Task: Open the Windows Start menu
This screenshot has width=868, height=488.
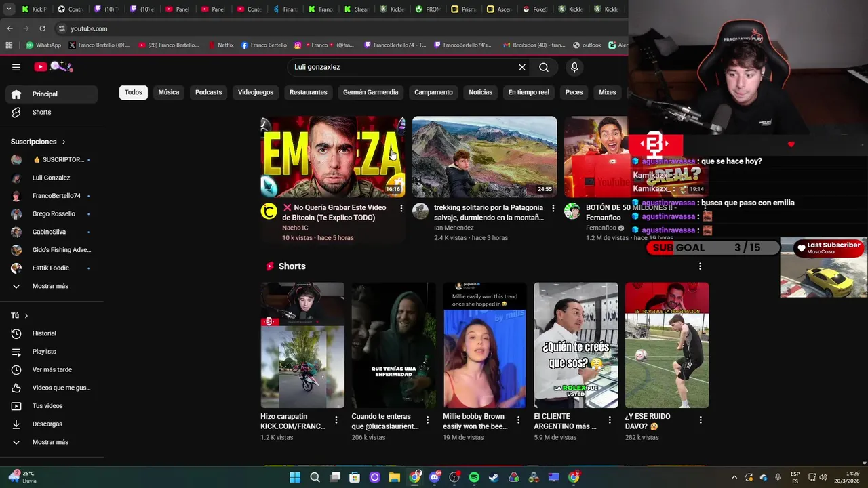Action: [x=295, y=477]
